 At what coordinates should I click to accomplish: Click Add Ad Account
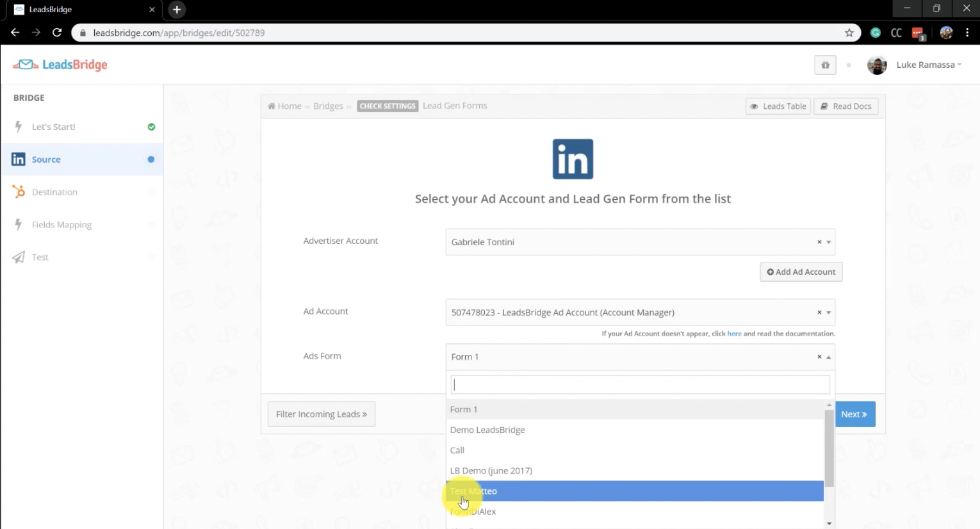(x=801, y=272)
